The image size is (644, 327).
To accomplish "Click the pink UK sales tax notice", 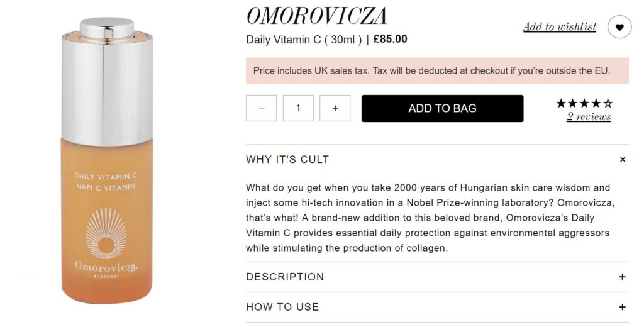I will pyautogui.click(x=431, y=70).
